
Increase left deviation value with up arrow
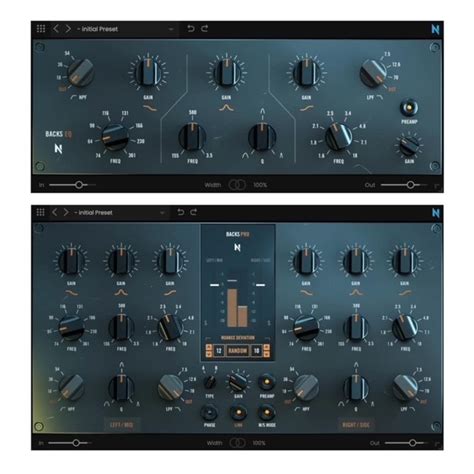pyautogui.click(x=209, y=347)
